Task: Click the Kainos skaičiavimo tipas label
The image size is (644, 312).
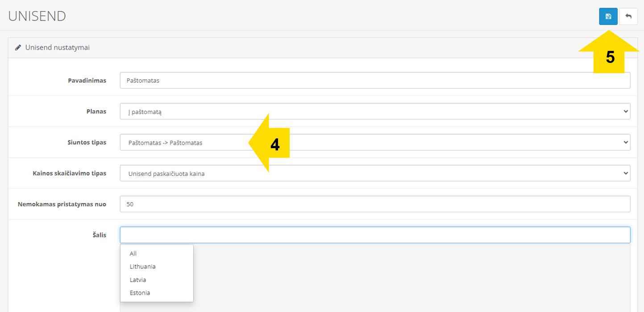Action: point(70,173)
